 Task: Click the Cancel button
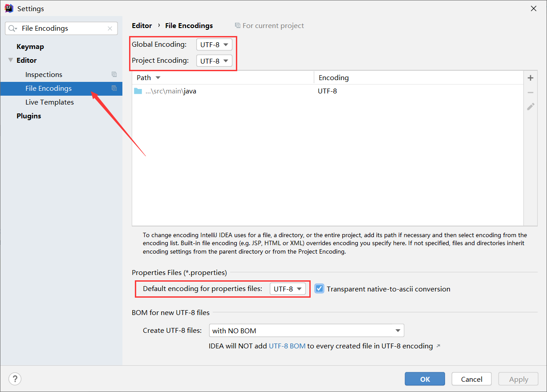point(471,379)
